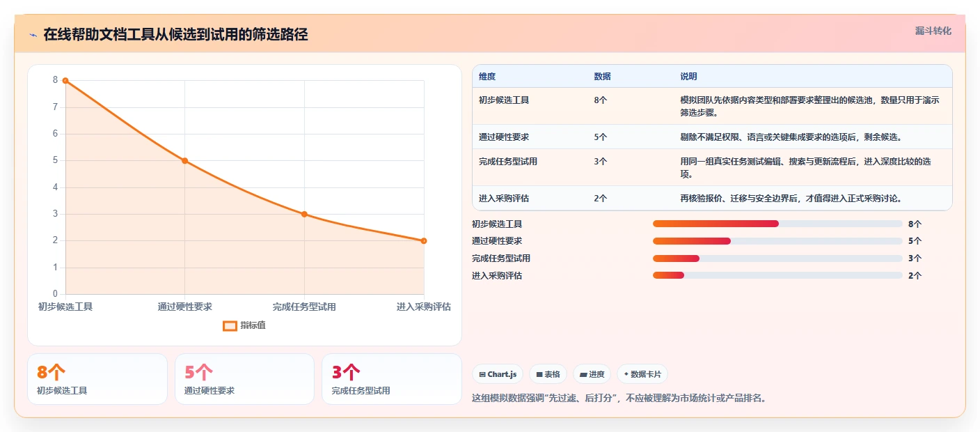Click the 通过硬性要求 progress bar
The width and height of the screenshot is (980, 432).
coord(777,241)
